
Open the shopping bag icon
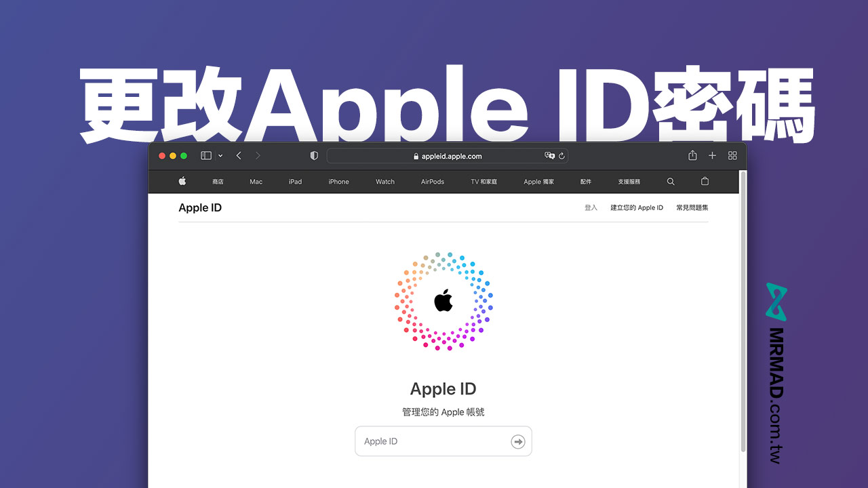(705, 181)
